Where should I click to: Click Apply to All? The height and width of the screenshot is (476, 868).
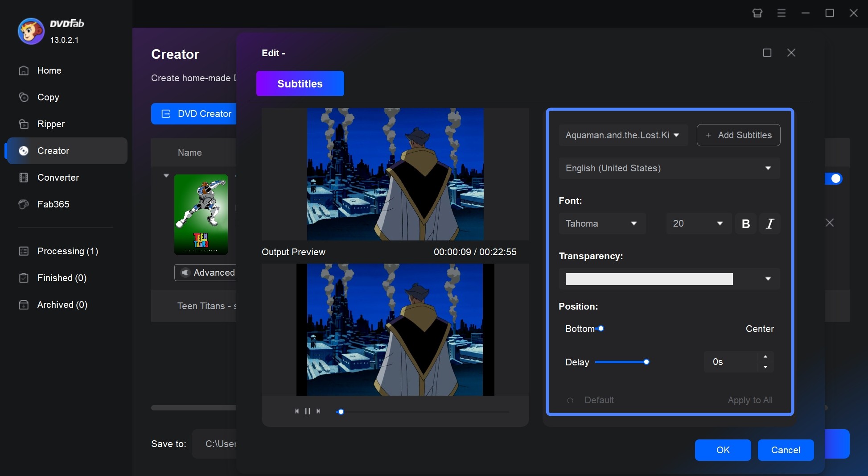point(750,401)
